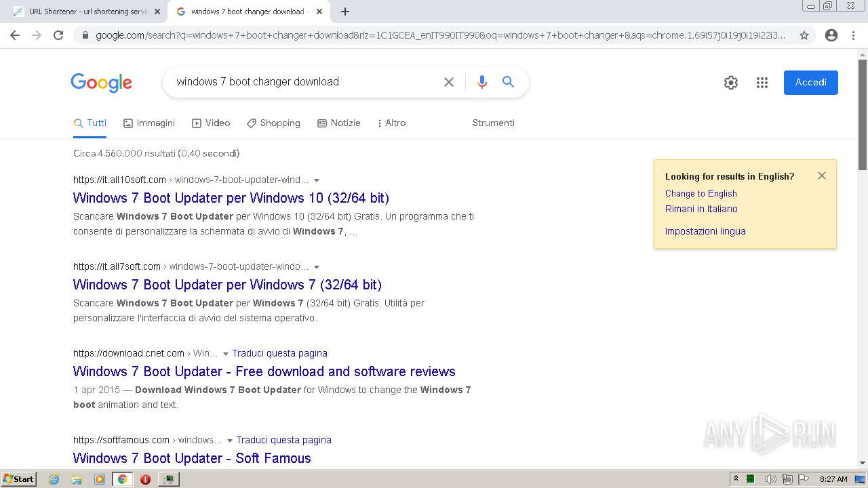View site info padlock icon

85,35
